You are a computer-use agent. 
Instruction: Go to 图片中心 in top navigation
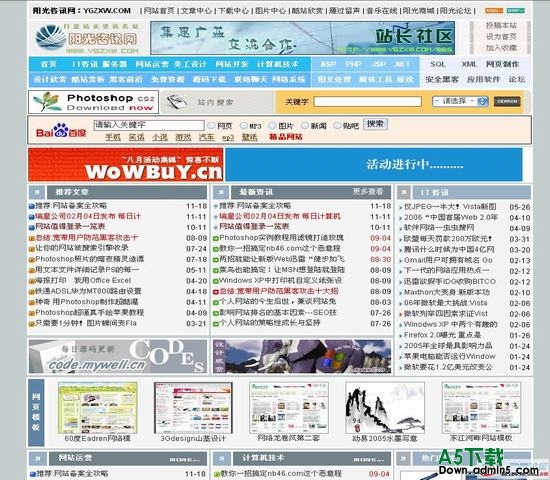click(x=270, y=11)
